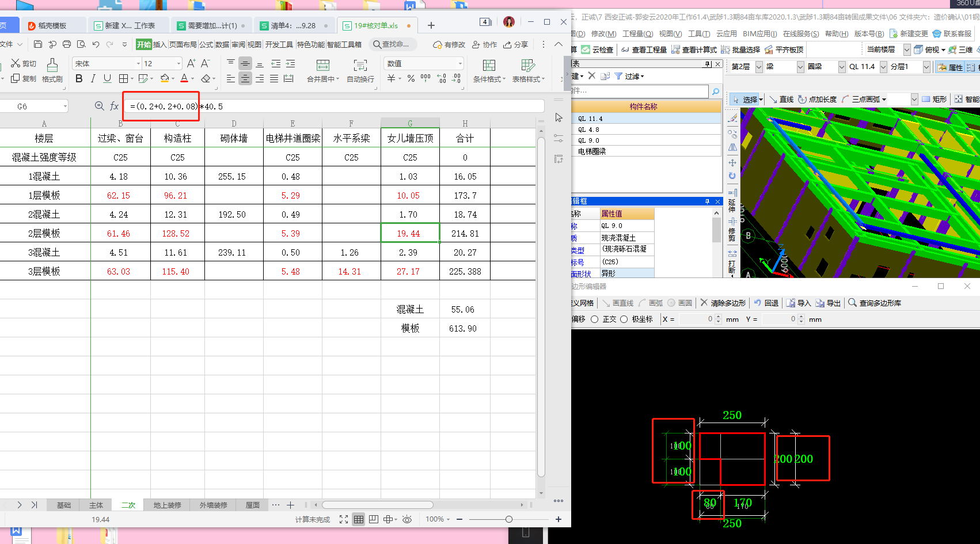The image size is (980, 544).
Task: Toggle the page layout view icon in status bar
Action: 374,519
